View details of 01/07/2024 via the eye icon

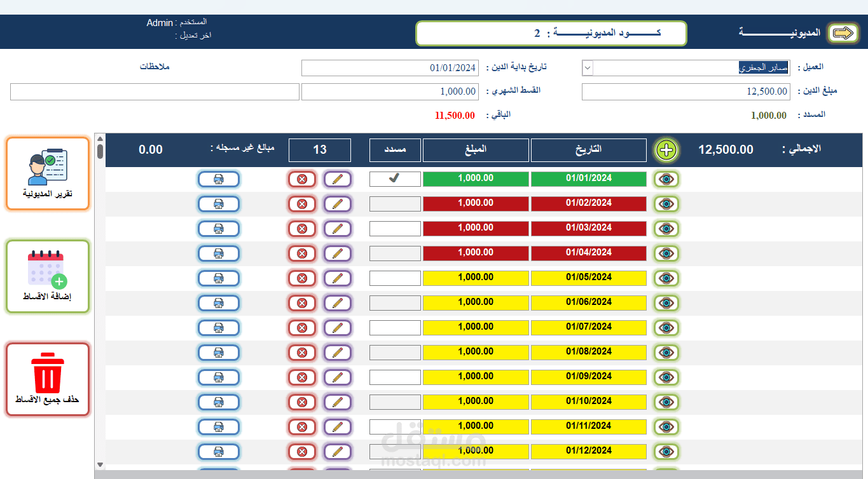[666, 327]
